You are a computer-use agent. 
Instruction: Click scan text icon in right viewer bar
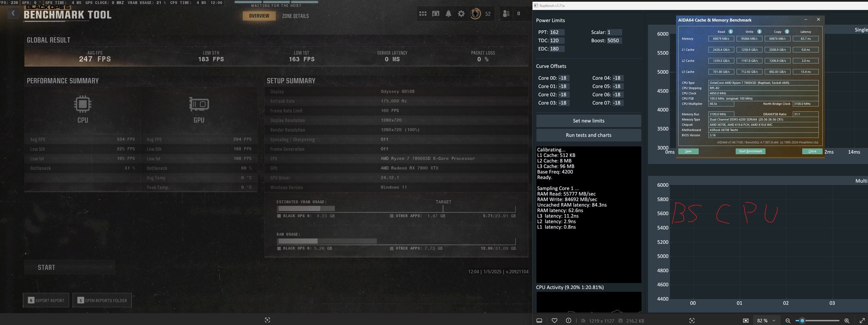coord(692,321)
